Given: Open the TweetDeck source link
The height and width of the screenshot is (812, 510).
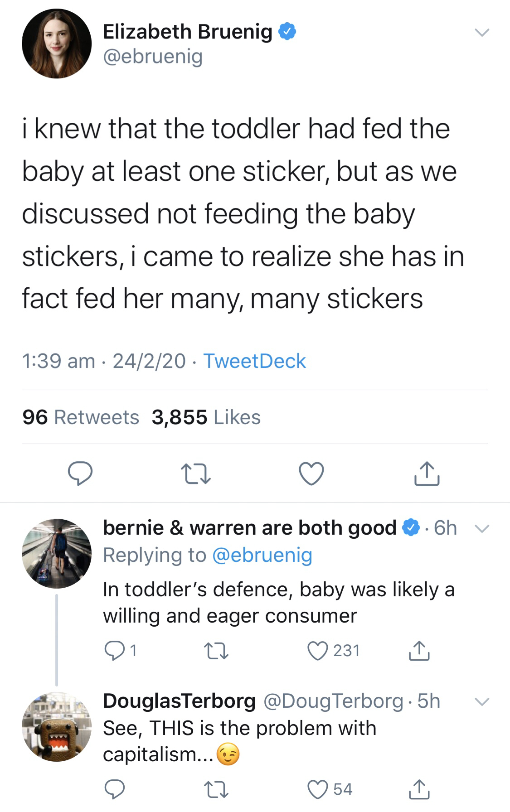Looking at the screenshot, I should [x=254, y=361].
